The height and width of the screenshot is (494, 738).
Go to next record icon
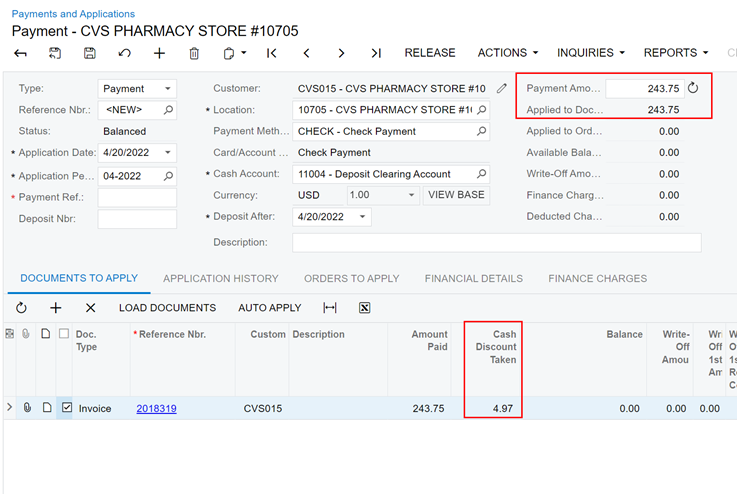point(341,53)
